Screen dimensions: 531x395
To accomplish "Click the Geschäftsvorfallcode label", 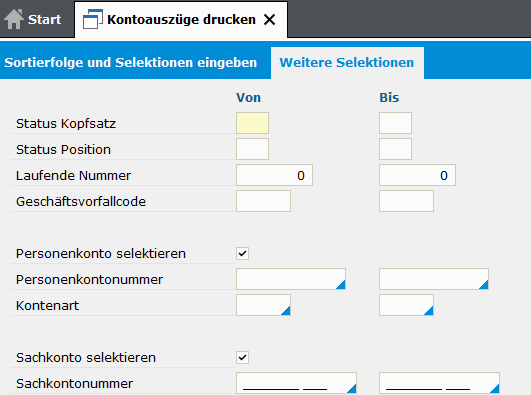I will (81, 202).
